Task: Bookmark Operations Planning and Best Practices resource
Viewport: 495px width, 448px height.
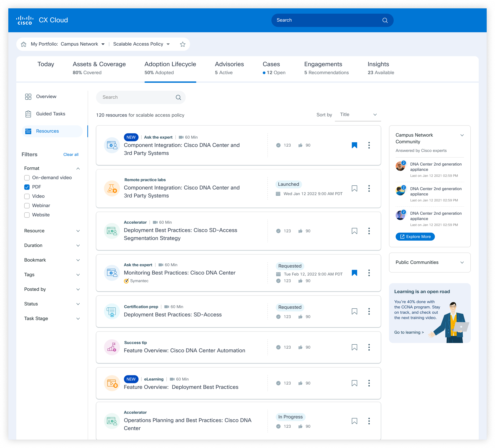Action: (x=354, y=421)
